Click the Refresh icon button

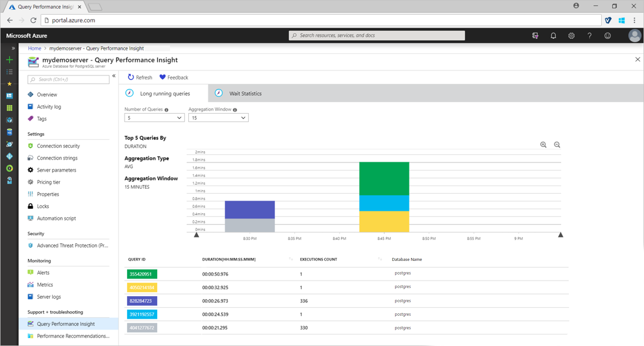[x=131, y=77]
